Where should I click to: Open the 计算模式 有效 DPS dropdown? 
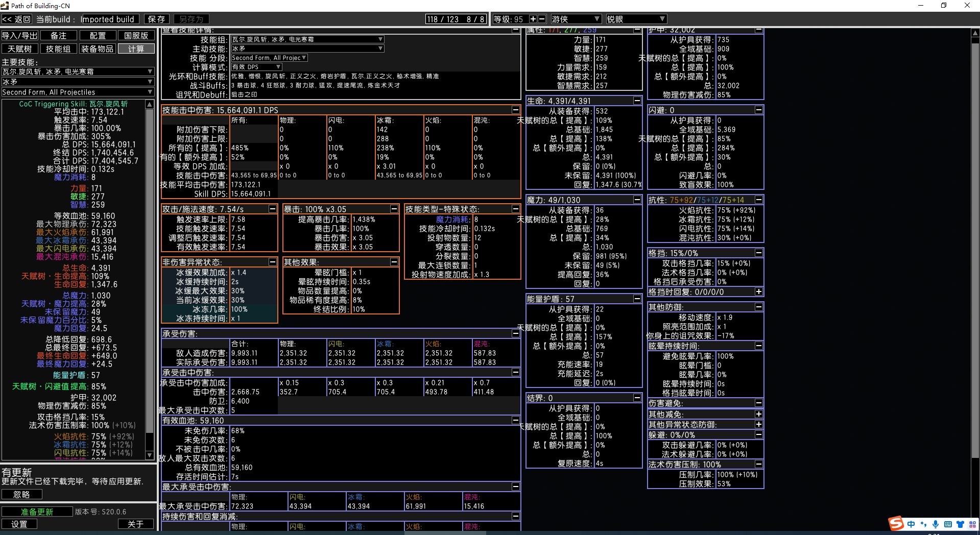tap(256, 67)
